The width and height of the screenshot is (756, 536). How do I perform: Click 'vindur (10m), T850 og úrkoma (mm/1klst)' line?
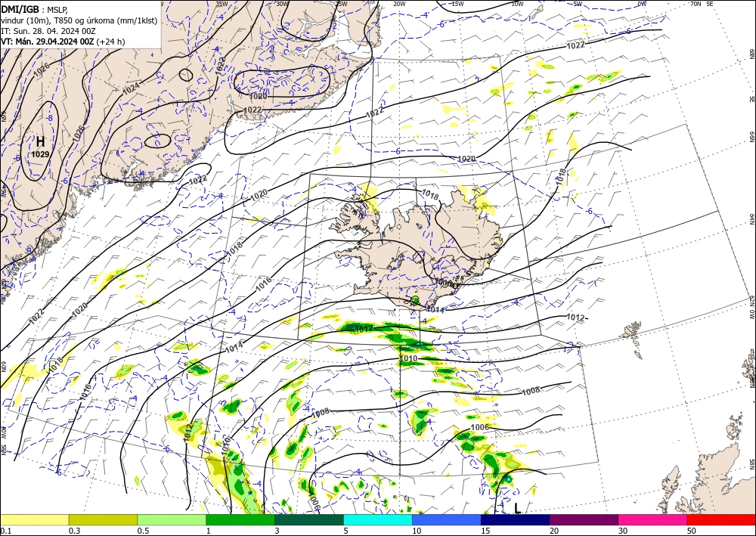(x=79, y=20)
